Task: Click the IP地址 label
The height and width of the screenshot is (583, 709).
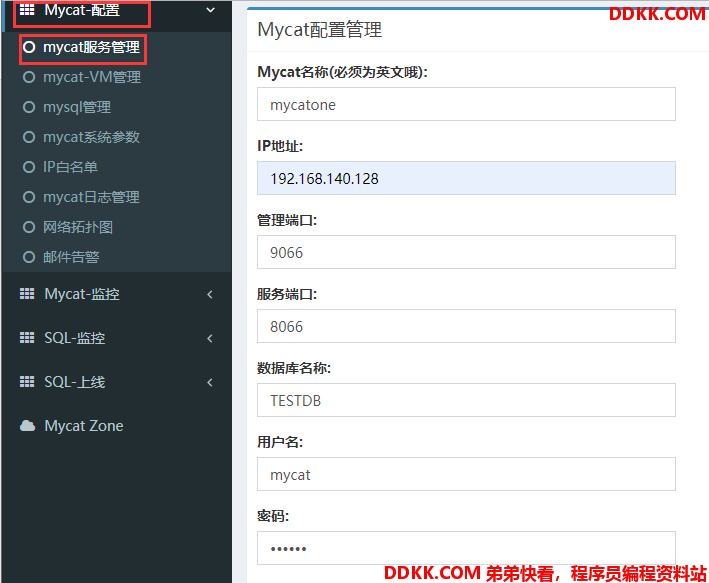Action: point(280,146)
